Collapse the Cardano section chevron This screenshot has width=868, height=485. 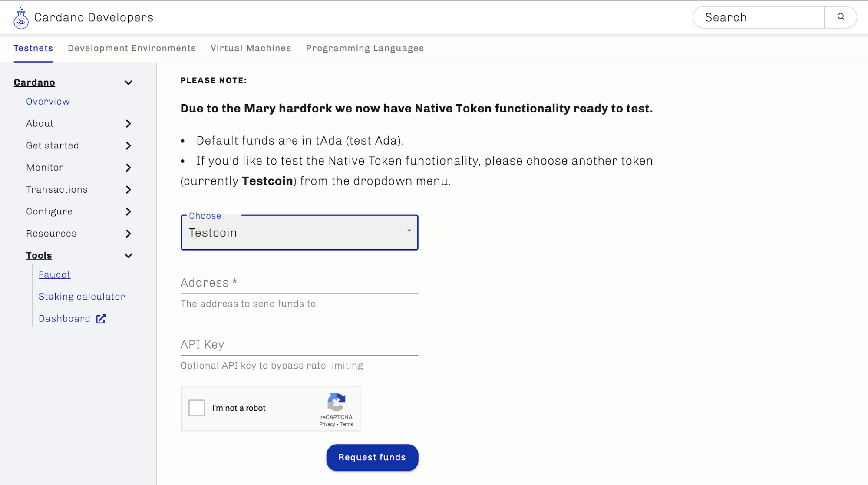[129, 82]
